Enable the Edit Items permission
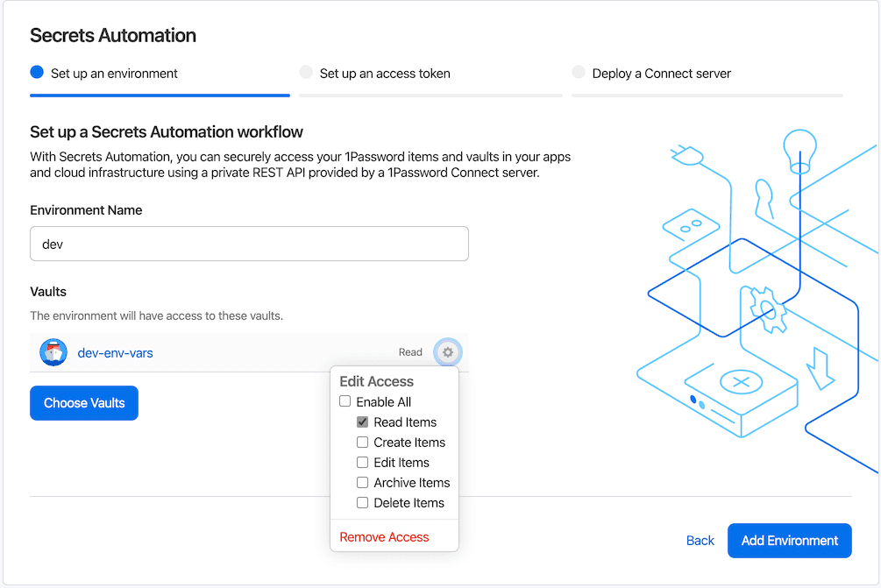881x588 pixels. (362, 462)
